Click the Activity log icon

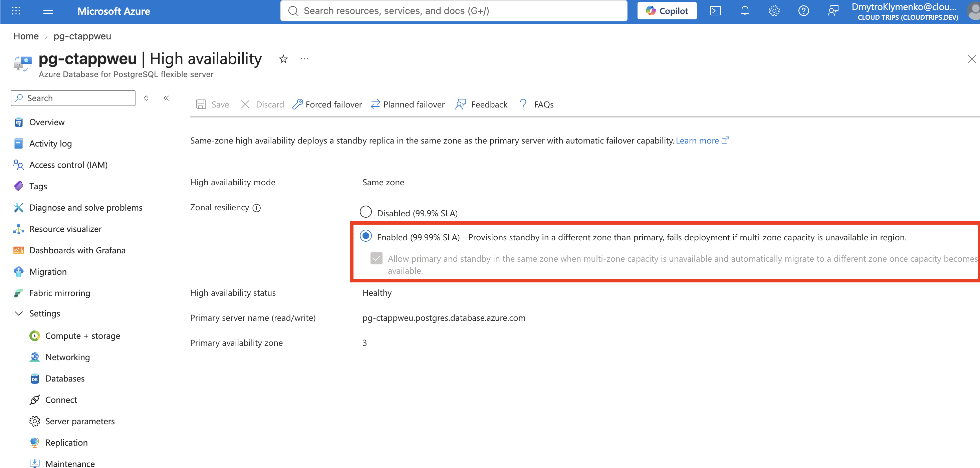(19, 144)
